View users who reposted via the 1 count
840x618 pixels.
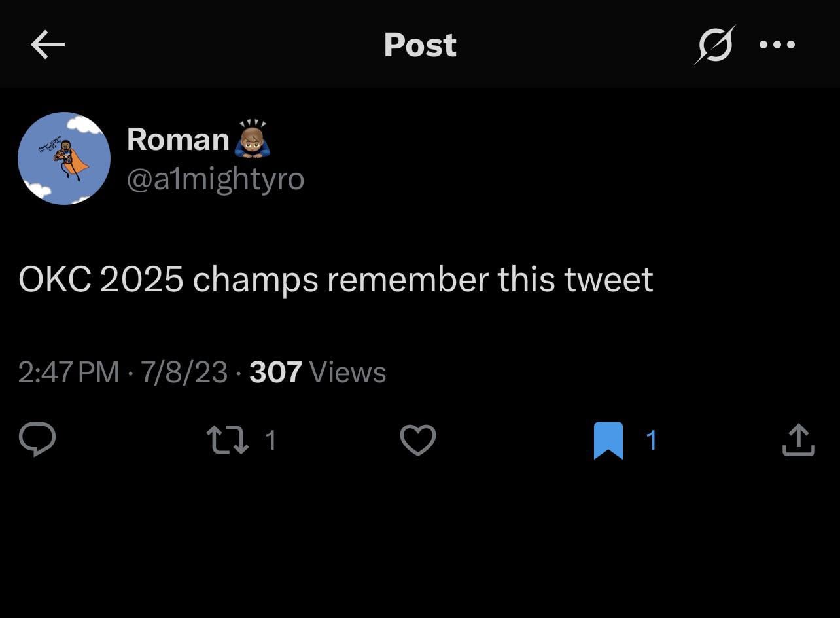[x=270, y=441]
